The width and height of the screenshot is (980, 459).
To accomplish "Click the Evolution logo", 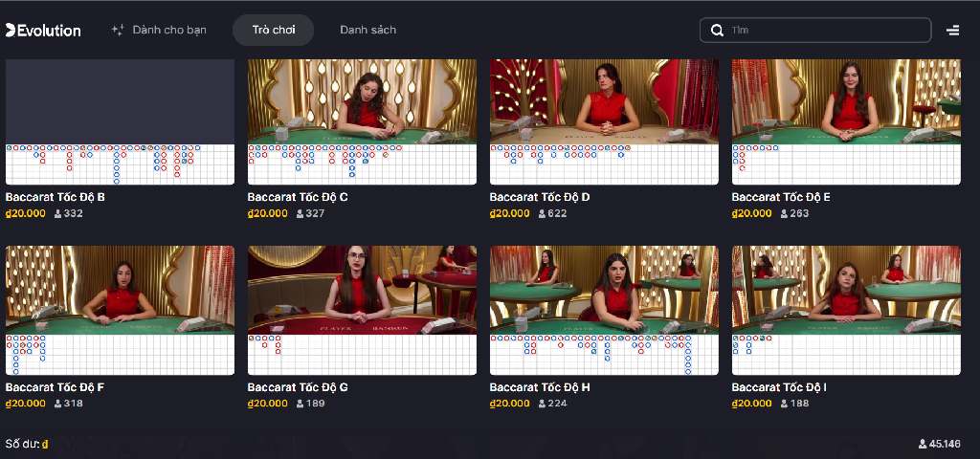I will (43, 30).
